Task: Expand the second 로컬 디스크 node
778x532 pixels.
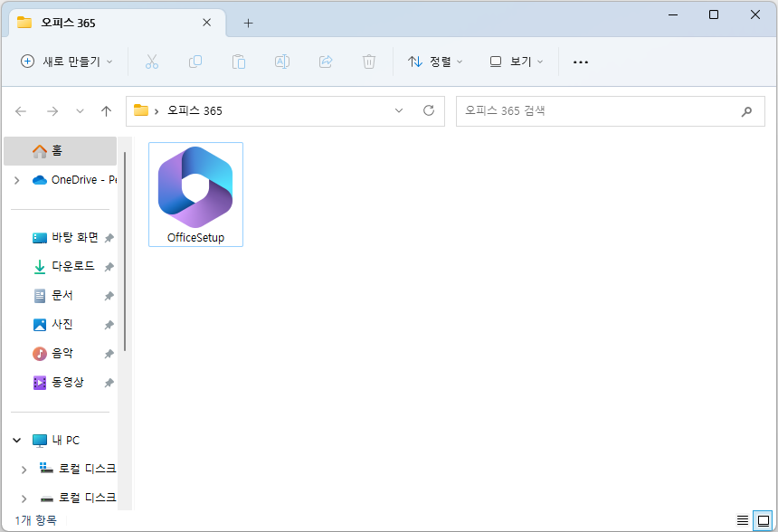Action: click(24, 499)
